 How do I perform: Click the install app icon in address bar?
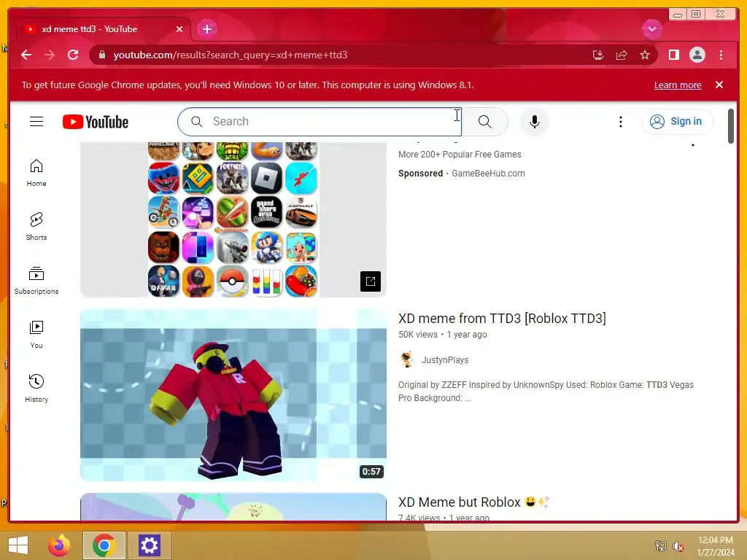598,55
